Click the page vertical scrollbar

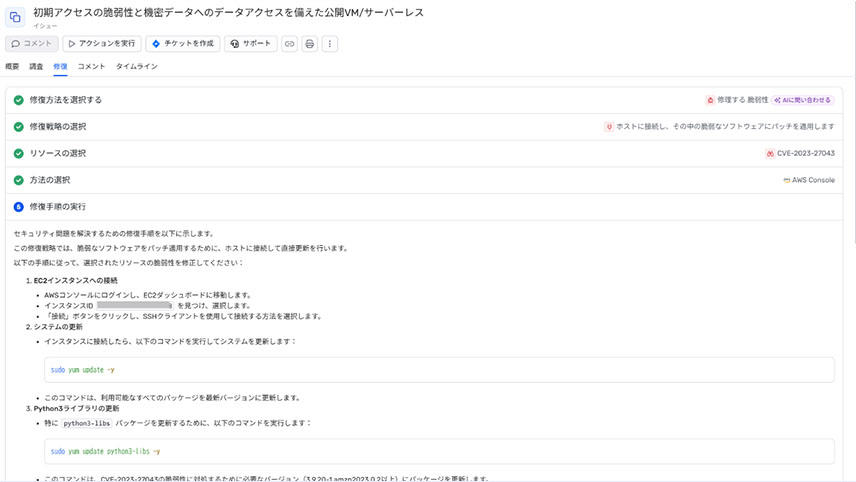tap(853, 120)
